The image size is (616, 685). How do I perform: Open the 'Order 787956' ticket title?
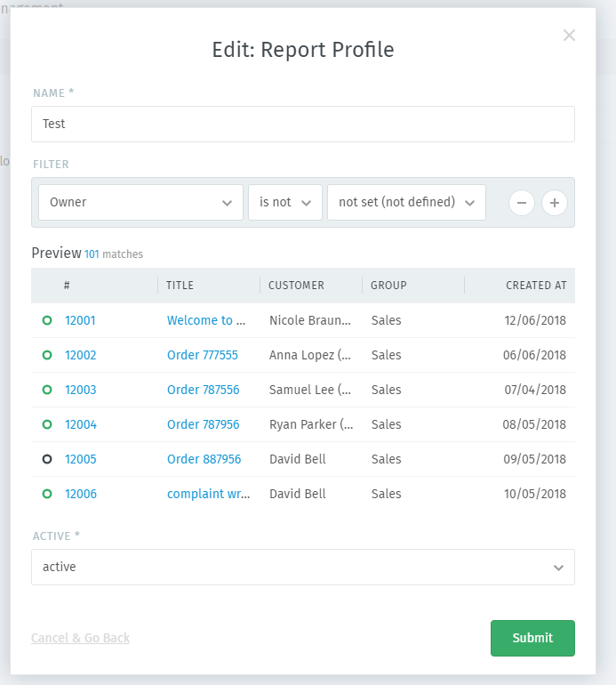(x=204, y=424)
